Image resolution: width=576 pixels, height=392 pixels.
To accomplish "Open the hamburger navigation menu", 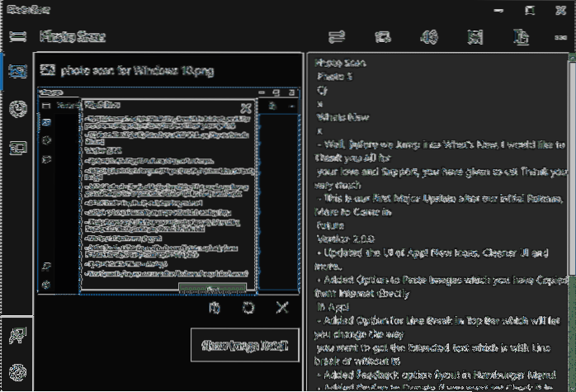I will [x=17, y=36].
